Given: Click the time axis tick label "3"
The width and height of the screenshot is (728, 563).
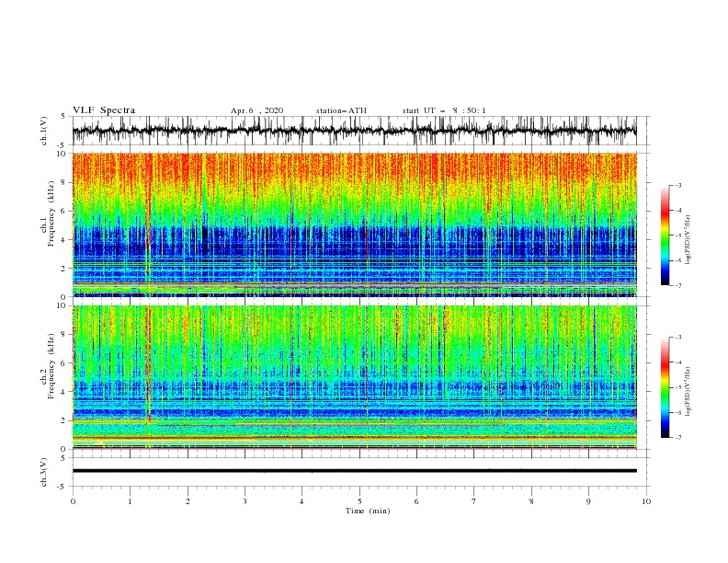Looking at the screenshot, I should click(x=245, y=501).
